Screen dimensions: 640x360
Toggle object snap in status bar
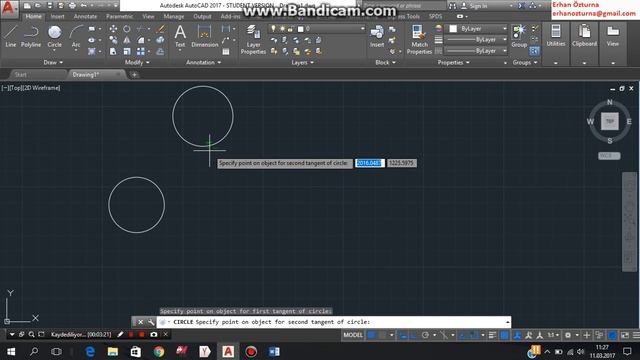pos(473,335)
